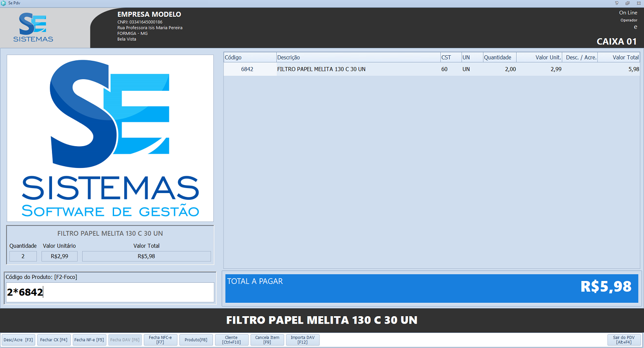The image size is (644, 348).
Task: Click the Quantidade field showing 2
Action: pos(23,256)
